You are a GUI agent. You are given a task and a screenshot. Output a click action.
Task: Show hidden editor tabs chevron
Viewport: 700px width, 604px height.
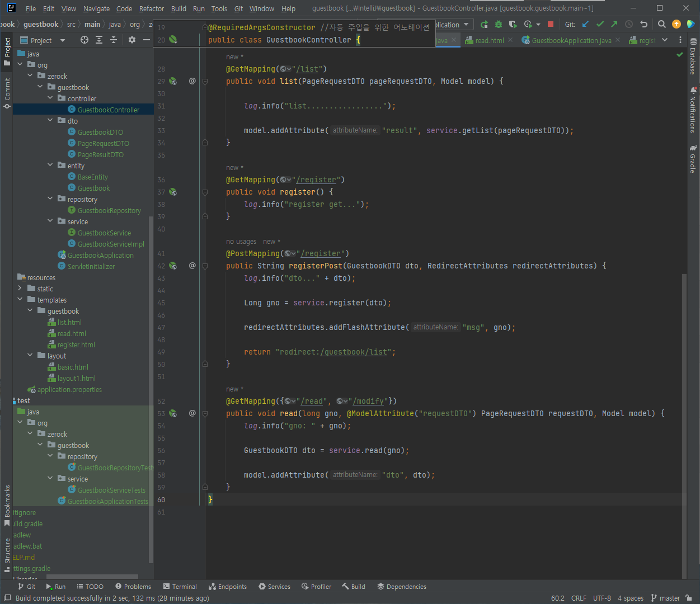tap(665, 40)
